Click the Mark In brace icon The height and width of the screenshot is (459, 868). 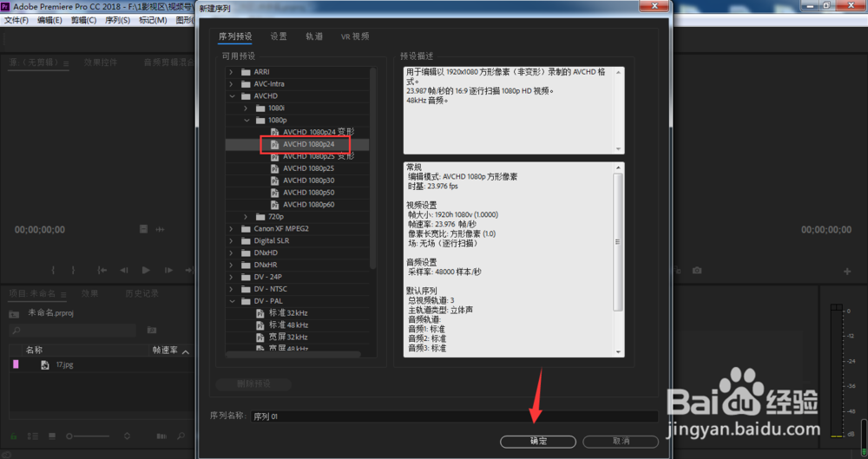(53, 270)
